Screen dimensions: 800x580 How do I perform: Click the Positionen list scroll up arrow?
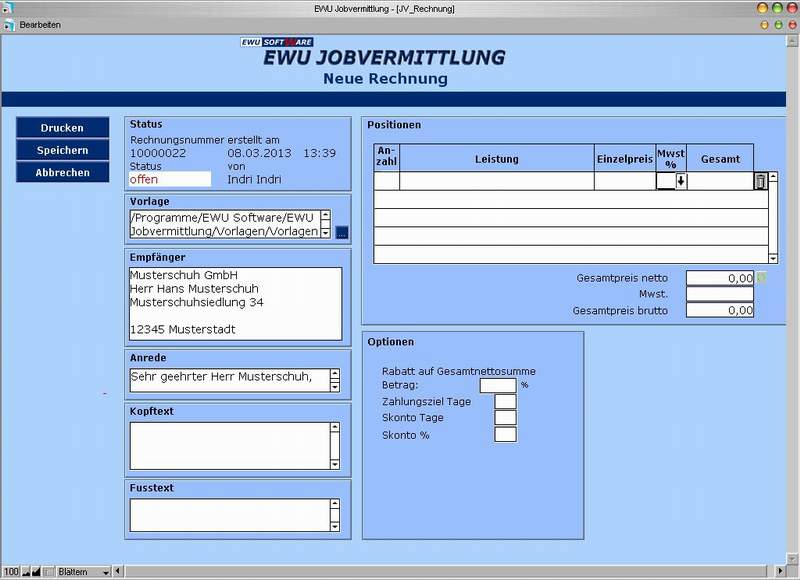point(773,177)
